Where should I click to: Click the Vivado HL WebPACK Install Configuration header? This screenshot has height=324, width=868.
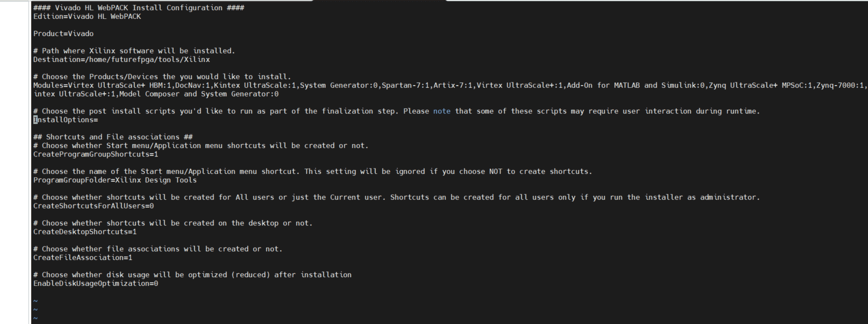coord(139,8)
